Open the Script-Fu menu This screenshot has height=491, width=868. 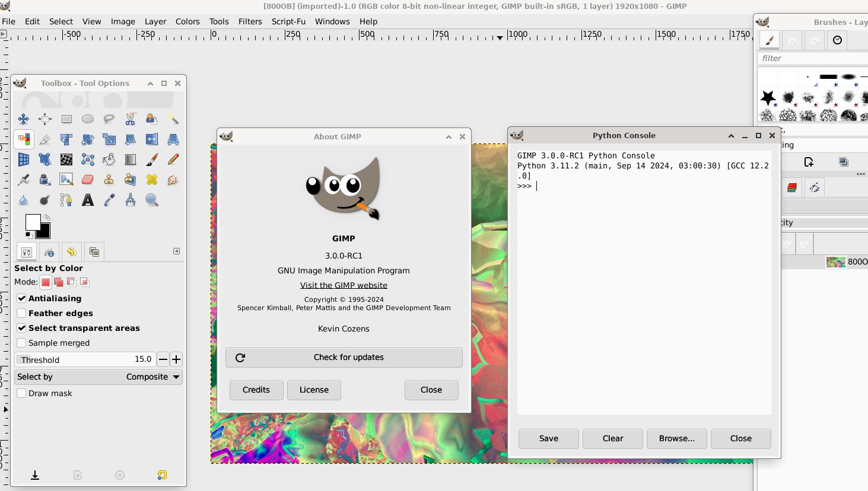pyautogui.click(x=288, y=21)
